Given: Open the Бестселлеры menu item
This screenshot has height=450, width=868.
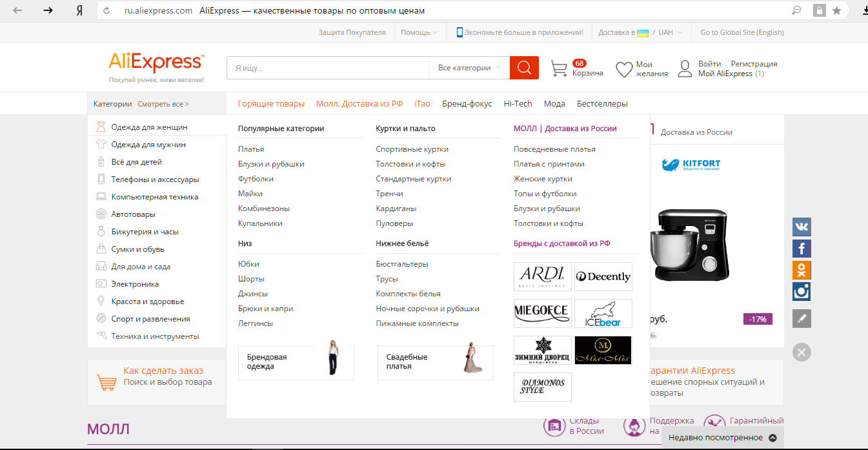Looking at the screenshot, I should (602, 104).
